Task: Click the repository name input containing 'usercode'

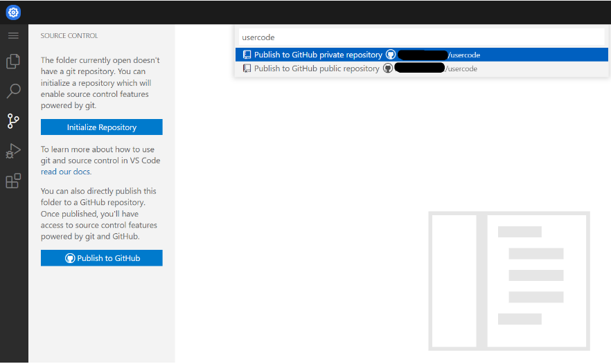Action: click(421, 37)
